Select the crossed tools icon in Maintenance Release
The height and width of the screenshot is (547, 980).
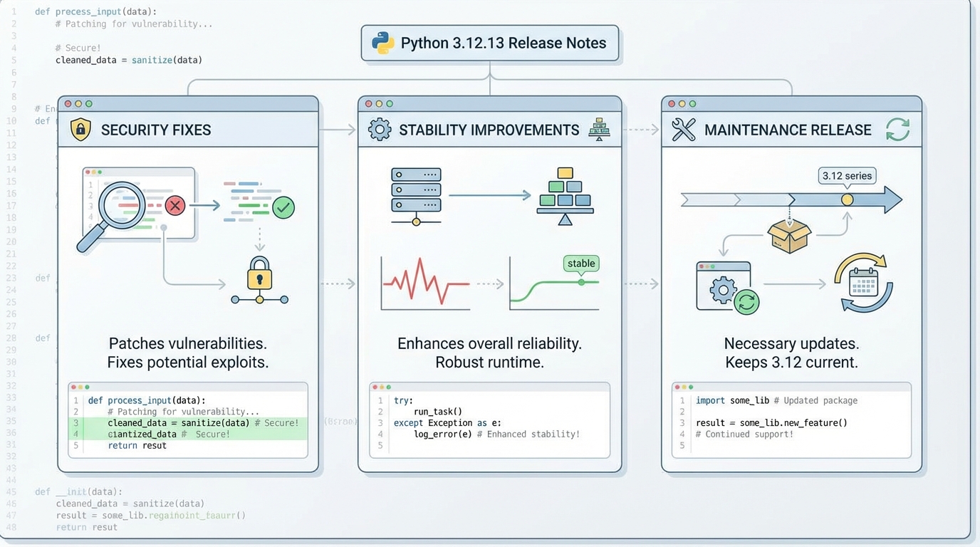click(x=683, y=130)
